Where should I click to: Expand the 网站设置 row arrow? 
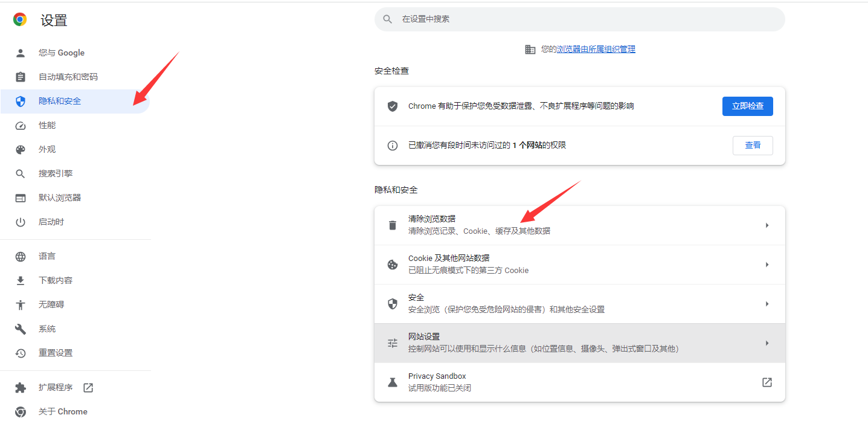click(x=767, y=343)
